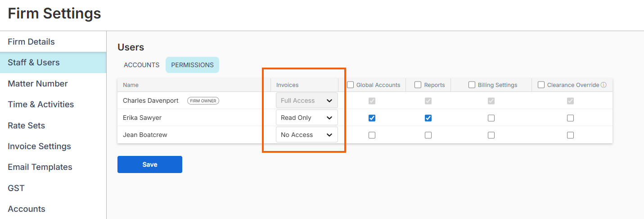Select the Permissions tab
The image size is (644, 219).
click(x=192, y=65)
